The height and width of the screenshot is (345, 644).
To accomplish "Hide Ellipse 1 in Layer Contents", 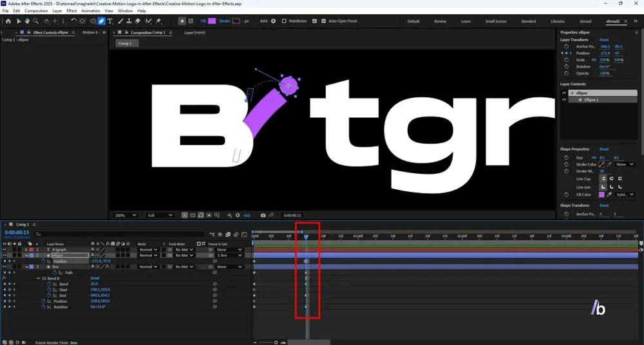I will coord(564,100).
